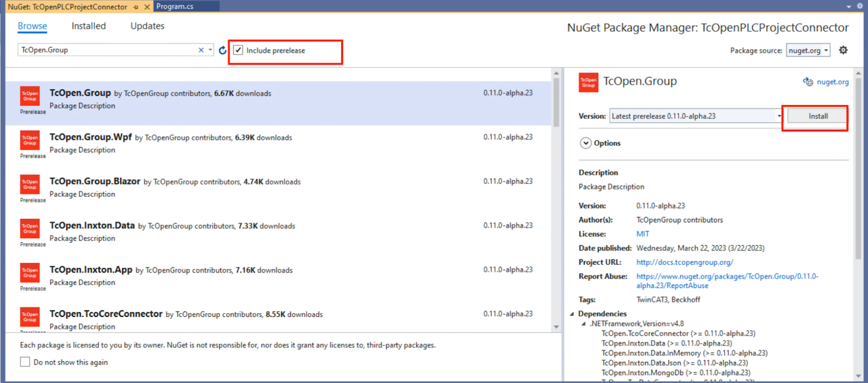Expand the Options section
This screenshot has width=868, height=383.
point(586,143)
